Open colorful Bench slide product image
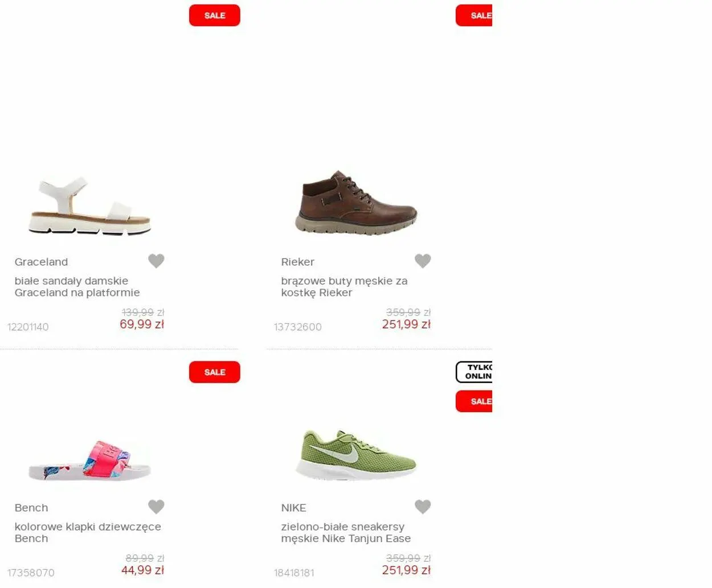712x588 pixels. tap(90, 461)
